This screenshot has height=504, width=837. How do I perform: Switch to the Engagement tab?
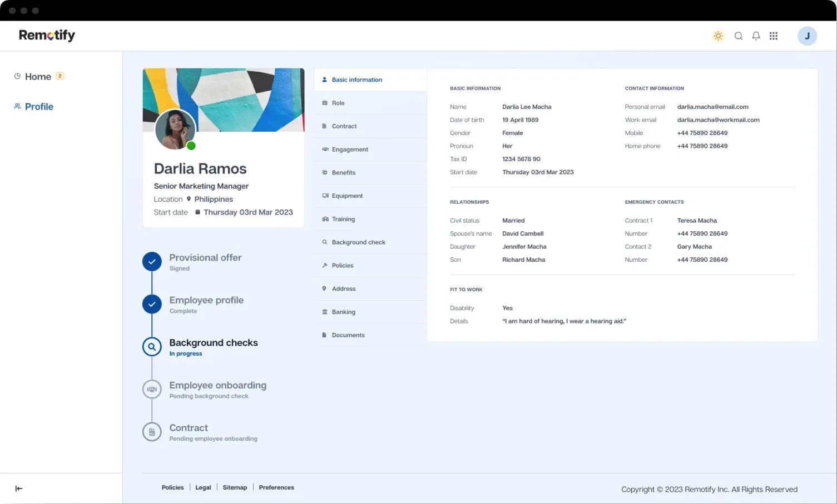[x=350, y=149]
